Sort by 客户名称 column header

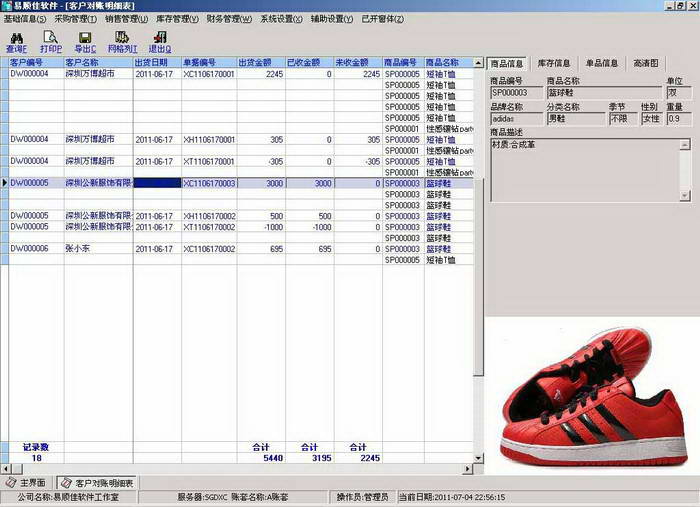click(99, 62)
